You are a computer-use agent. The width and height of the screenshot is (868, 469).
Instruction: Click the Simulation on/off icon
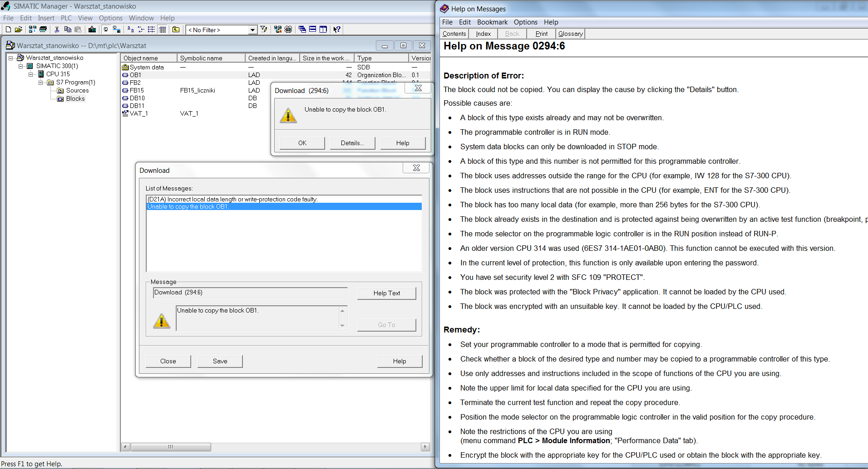(x=288, y=29)
